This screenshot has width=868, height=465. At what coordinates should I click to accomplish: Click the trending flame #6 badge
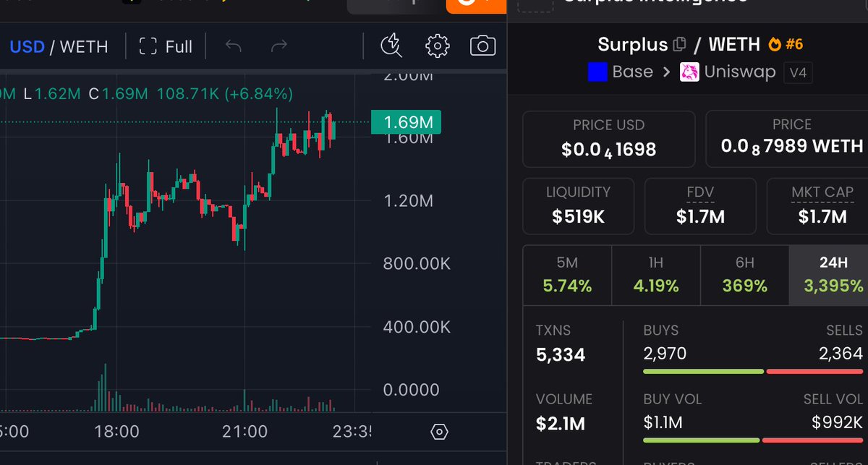coord(786,44)
